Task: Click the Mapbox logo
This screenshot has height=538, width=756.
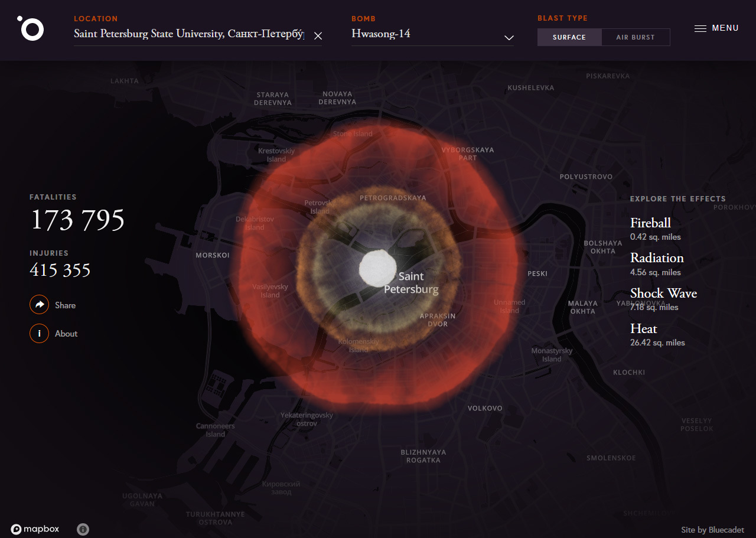Action: click(x=35, y=529)
